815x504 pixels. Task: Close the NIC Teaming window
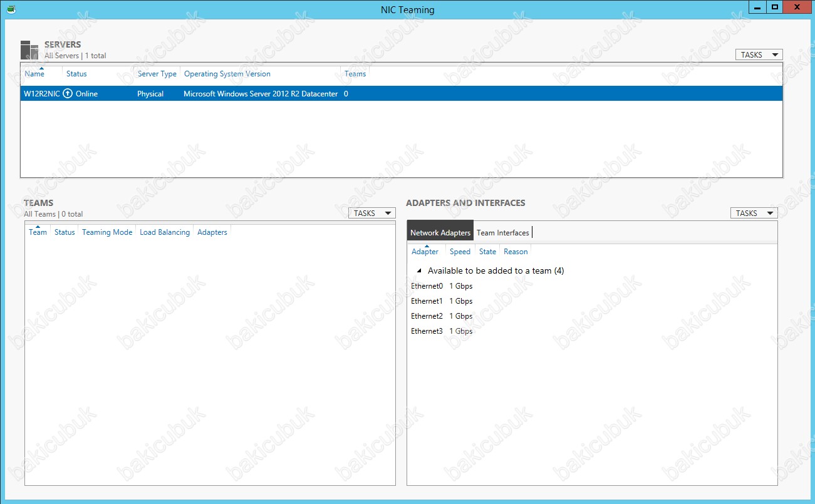(797, 7)
